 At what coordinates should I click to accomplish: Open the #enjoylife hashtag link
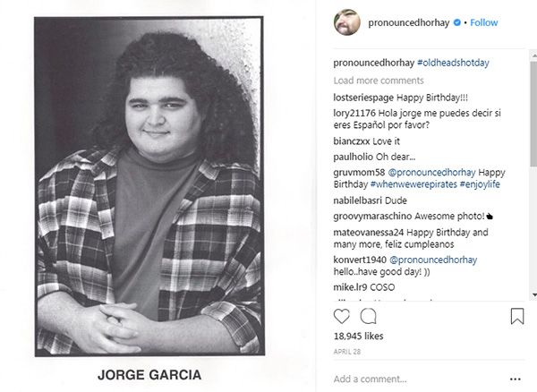[480, 184]
